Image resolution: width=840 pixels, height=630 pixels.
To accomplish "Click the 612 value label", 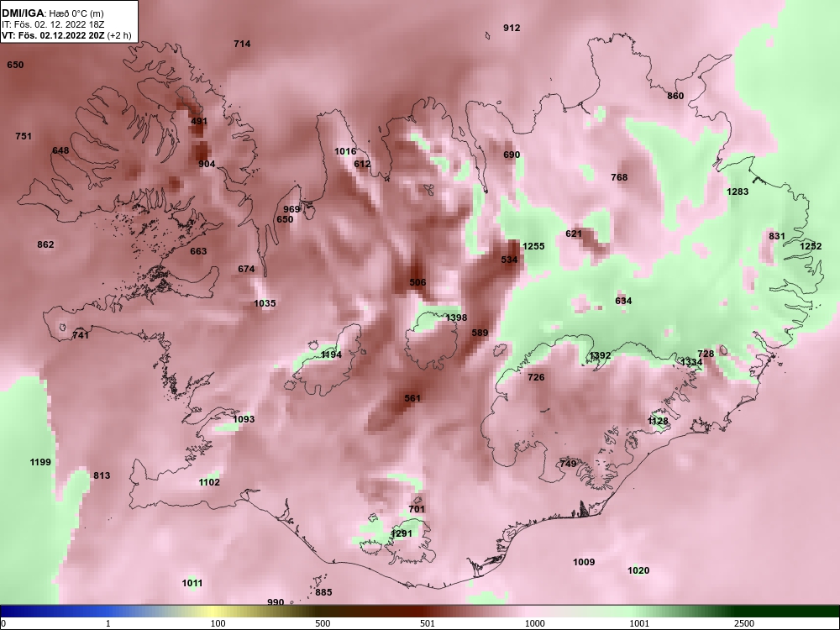I will pos(362,164).
